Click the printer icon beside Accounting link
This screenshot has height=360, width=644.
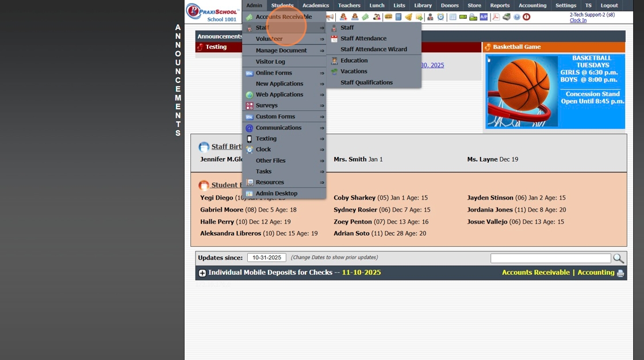(620, 273)
